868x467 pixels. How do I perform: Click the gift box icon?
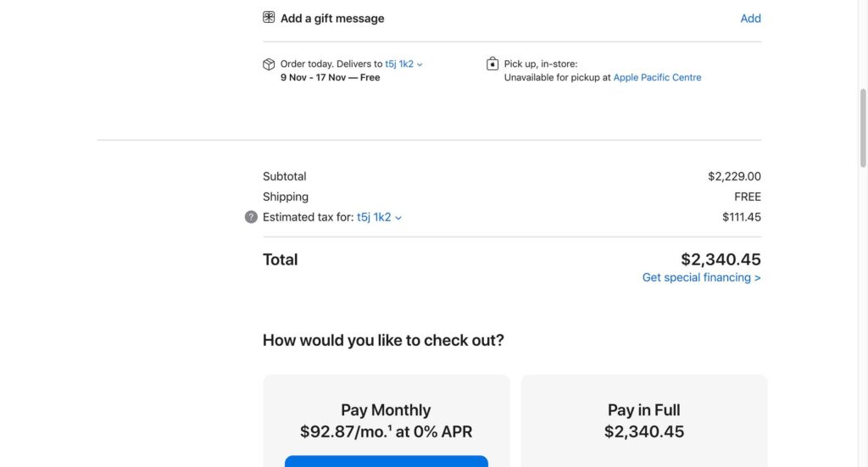[x=269, y=18]
